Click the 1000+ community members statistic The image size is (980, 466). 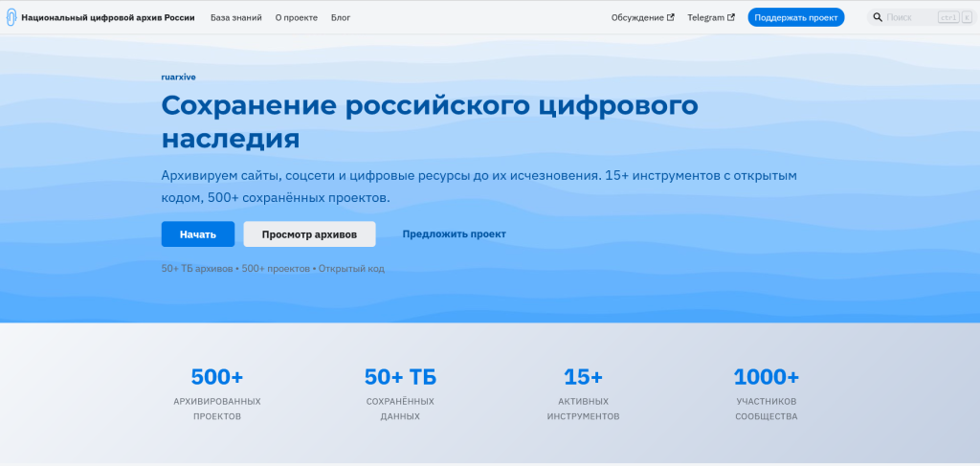click(766, 377)
